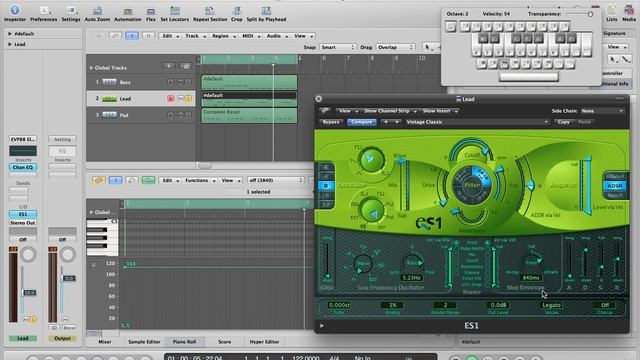
Task: Click the Stereo Out output slot
Action: click(23, 223)
